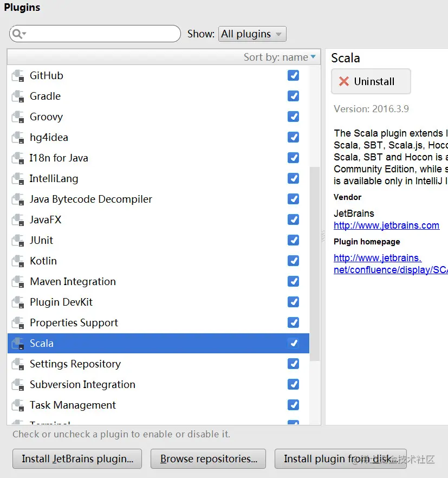Click the IntelliLang plugin icon

18,179
